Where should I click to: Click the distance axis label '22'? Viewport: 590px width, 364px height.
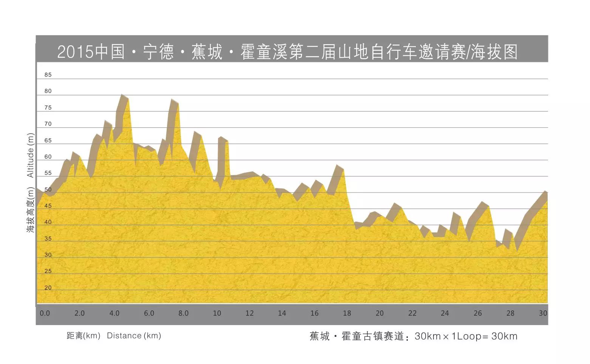coord(412,313)
